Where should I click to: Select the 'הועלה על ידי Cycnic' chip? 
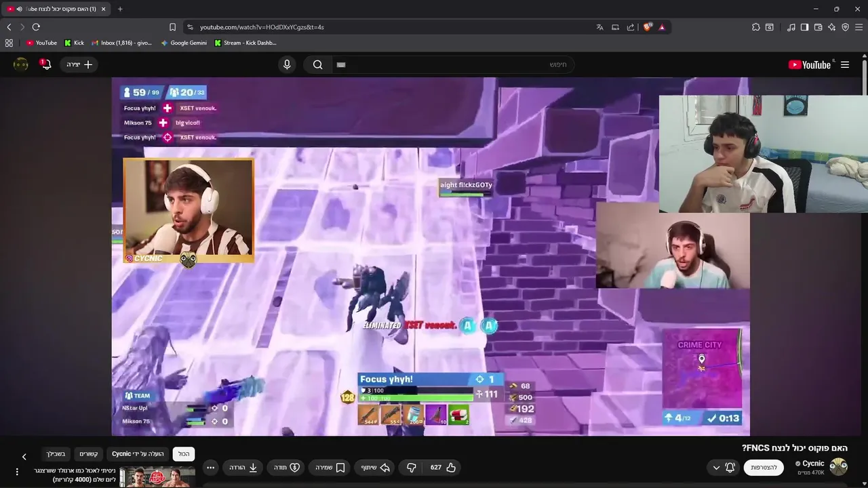[x=138, y=453]
